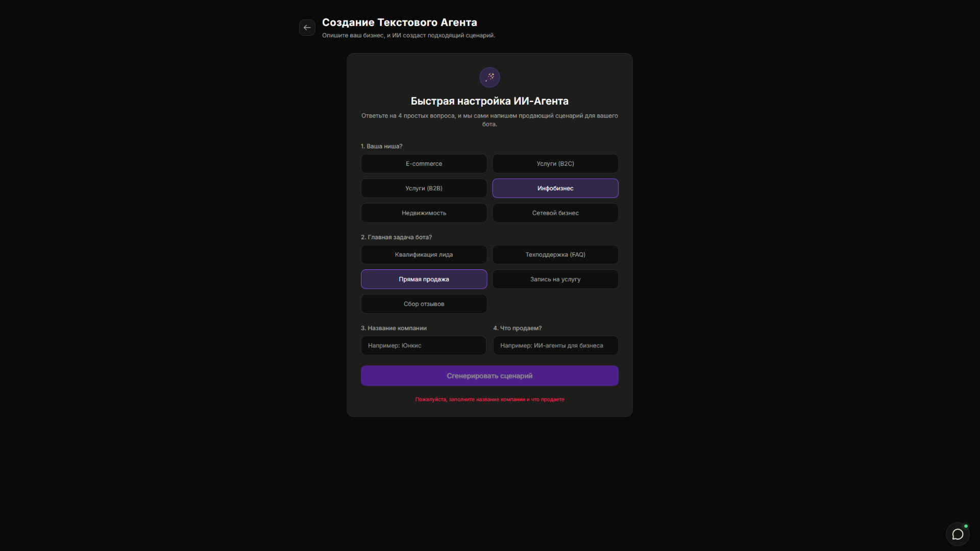Choose Техподдержка (FAQ) bot task

tap(555, 255)
